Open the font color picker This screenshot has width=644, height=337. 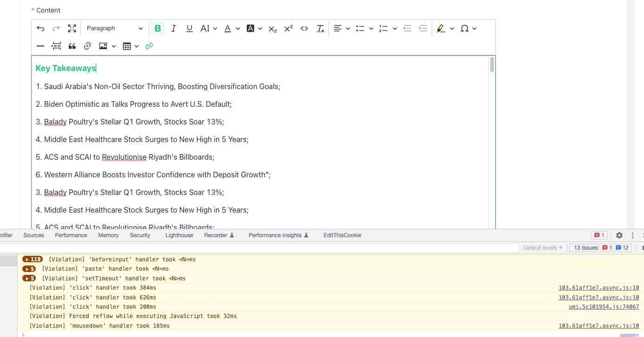point(228,28)
